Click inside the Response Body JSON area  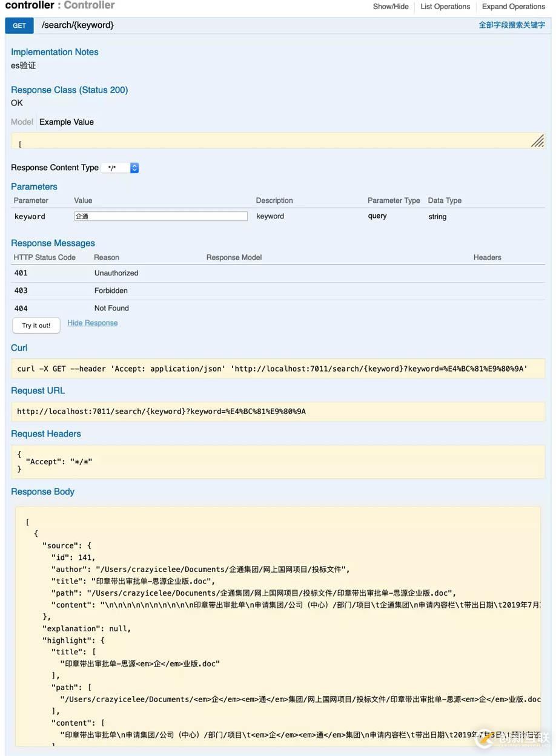278,626
